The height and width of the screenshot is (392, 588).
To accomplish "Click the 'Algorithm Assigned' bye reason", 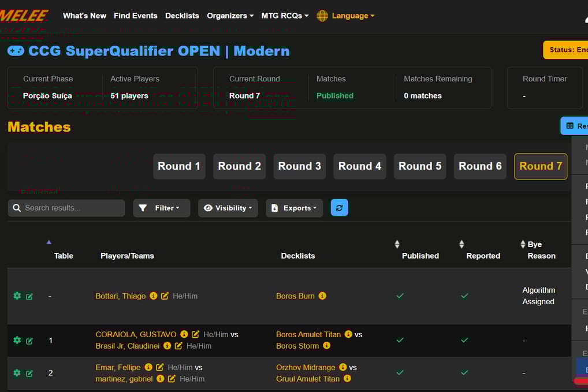I will (538, 296).
